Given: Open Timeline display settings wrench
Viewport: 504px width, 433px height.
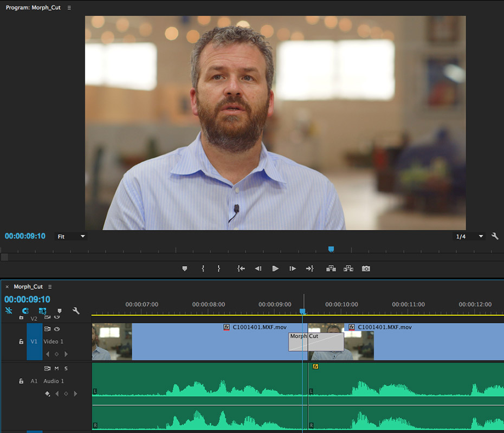Looking at the screenshot, I should [76, 311].
